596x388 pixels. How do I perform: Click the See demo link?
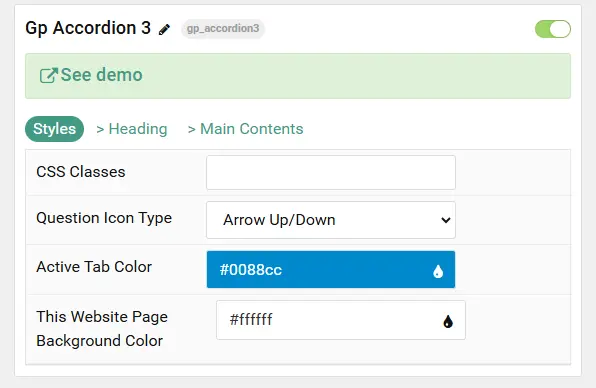[x=91, y=75]
